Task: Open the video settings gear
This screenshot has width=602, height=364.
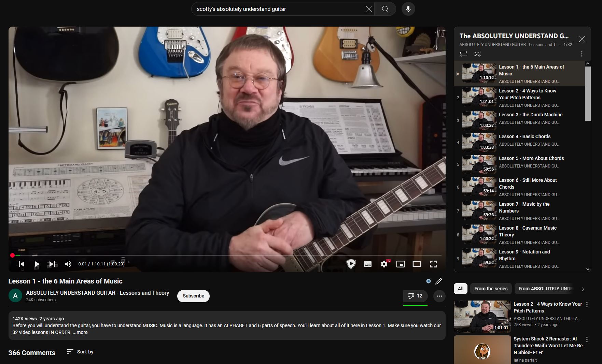Action: pyautogui.click(x=384, y=264)
